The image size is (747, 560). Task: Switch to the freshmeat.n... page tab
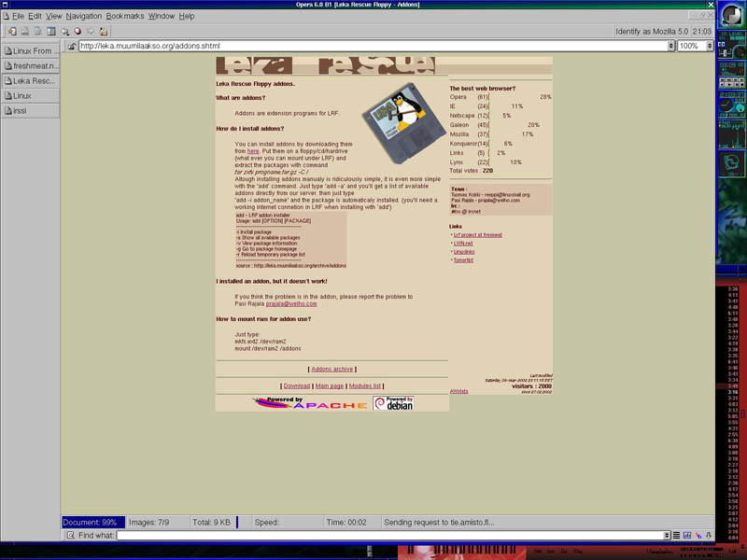click(x=31, y=65)
